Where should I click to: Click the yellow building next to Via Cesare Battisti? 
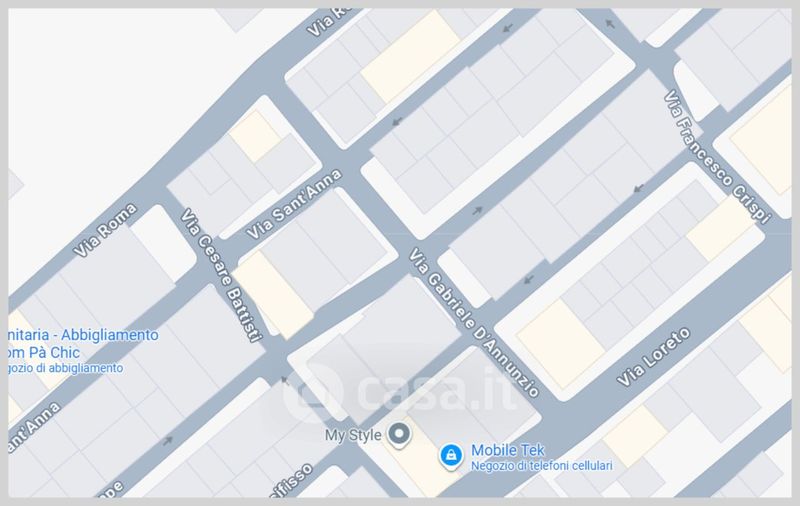(x=273, y=294)
